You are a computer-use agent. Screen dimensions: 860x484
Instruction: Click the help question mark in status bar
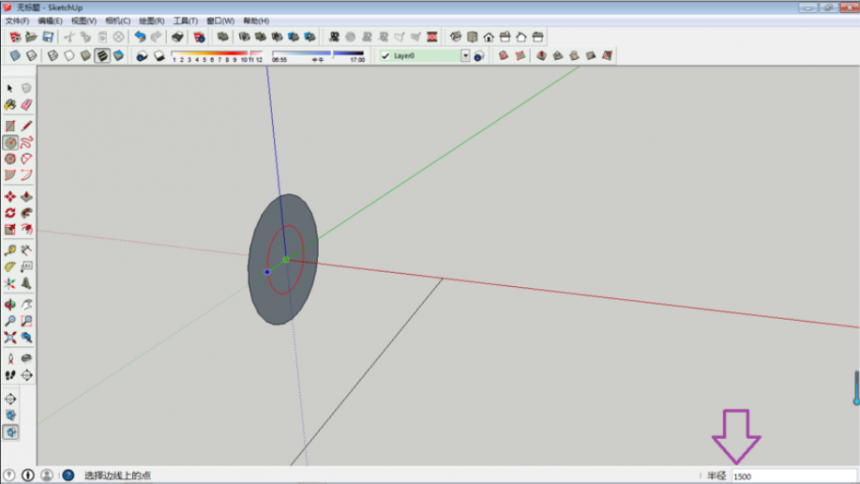pos(68,475)
